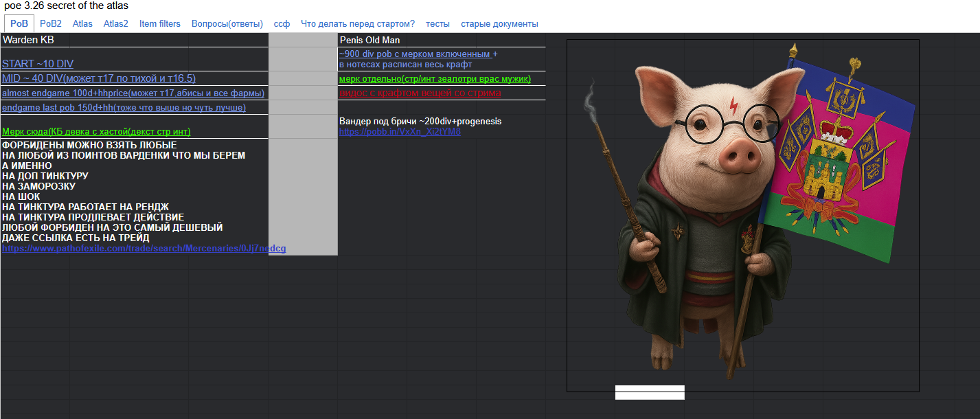
Task: Select the Penis Old Man header cell
Action: pyautogui.click(x=442, y=40)
